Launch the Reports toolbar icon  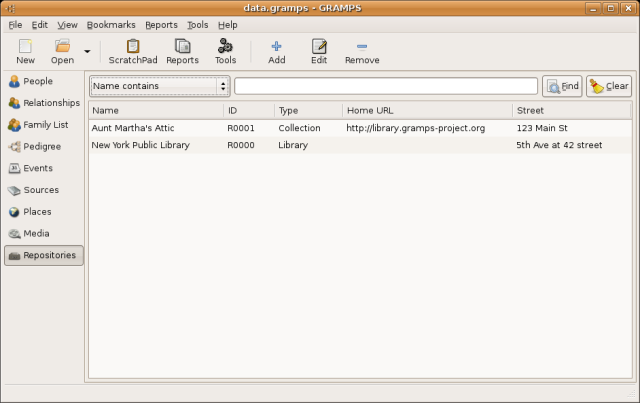(182, 51)
